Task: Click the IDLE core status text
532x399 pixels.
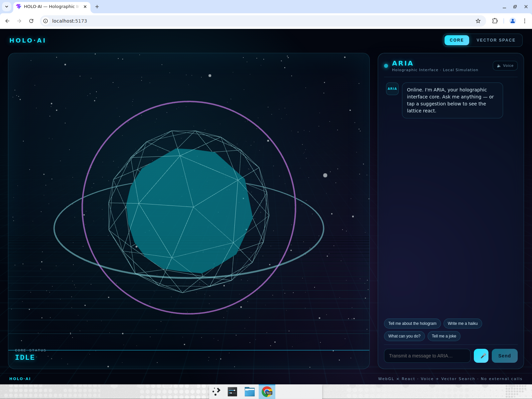Action: point(25,357)
